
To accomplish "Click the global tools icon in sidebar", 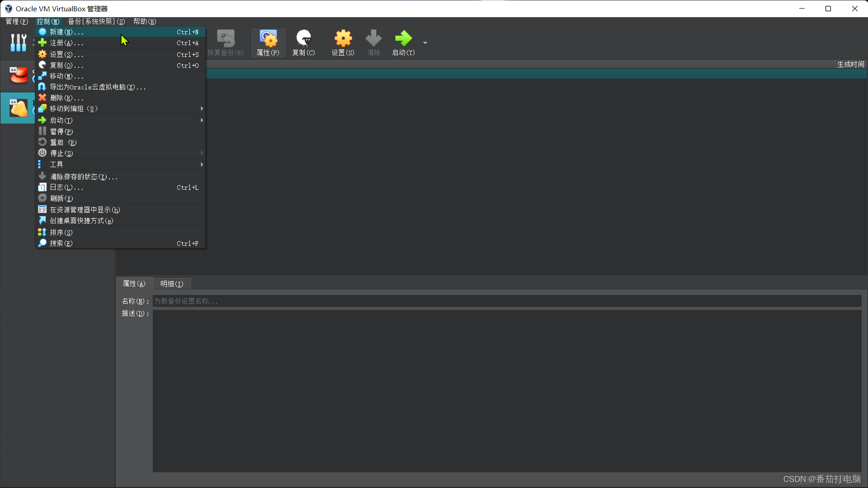I will pos(18,42).
